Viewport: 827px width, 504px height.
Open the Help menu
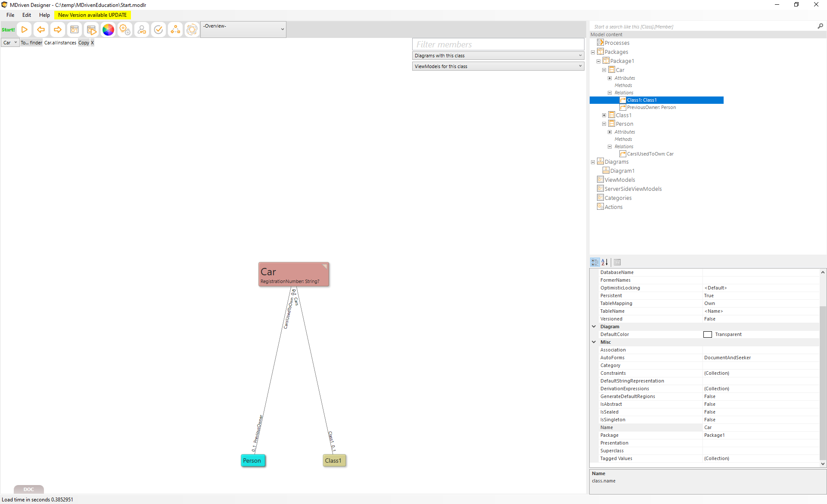point(44,15)
